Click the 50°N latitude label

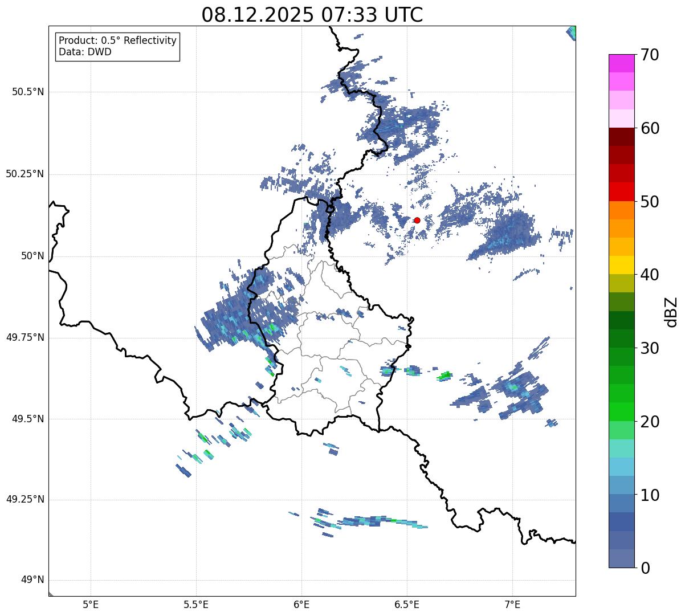click(32, 256)
